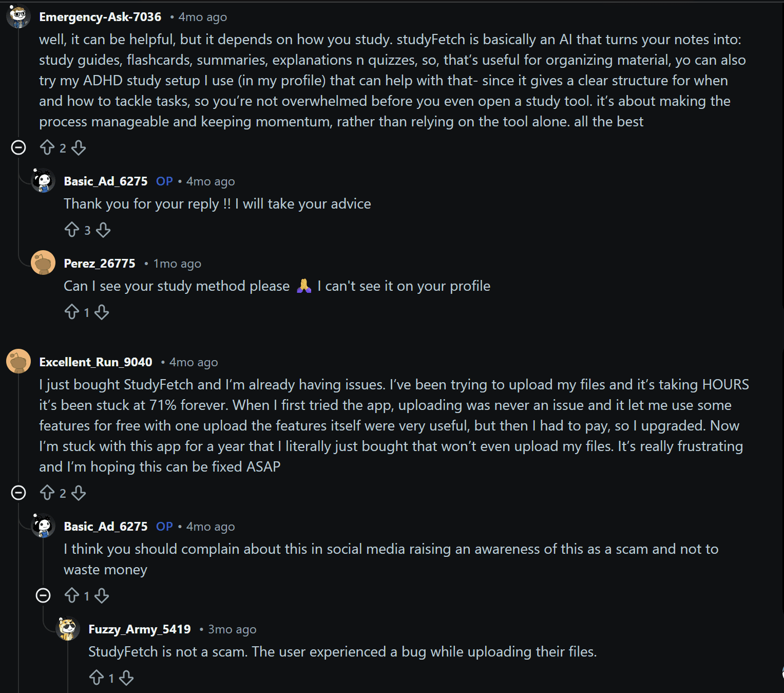Screen dimensions: 784x693
Task: Upvote the "Thank you for your reply" comment
Action: 72,230
